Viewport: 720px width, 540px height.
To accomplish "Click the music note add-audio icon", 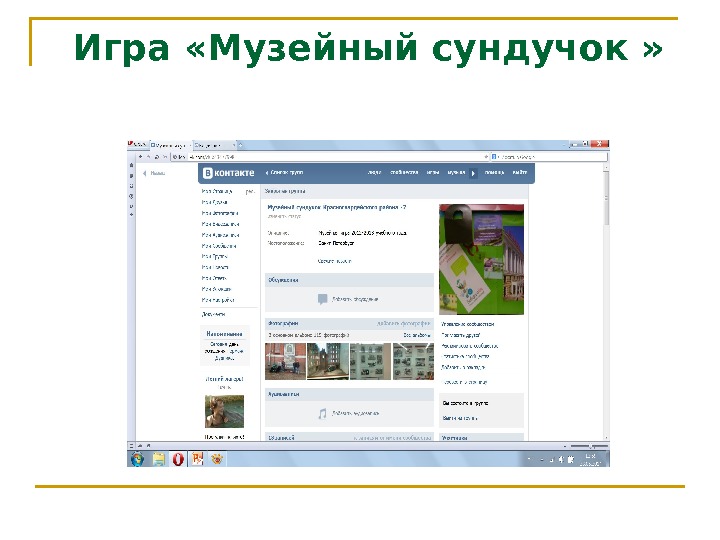I will pyautogui.click(x=322, y=413).
